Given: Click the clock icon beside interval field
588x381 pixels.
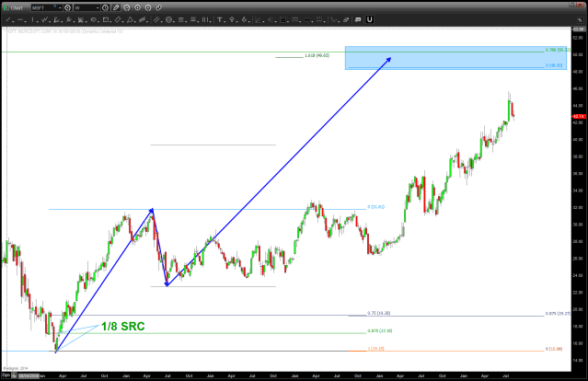Looking at the screenshot, I should (106, 7).
